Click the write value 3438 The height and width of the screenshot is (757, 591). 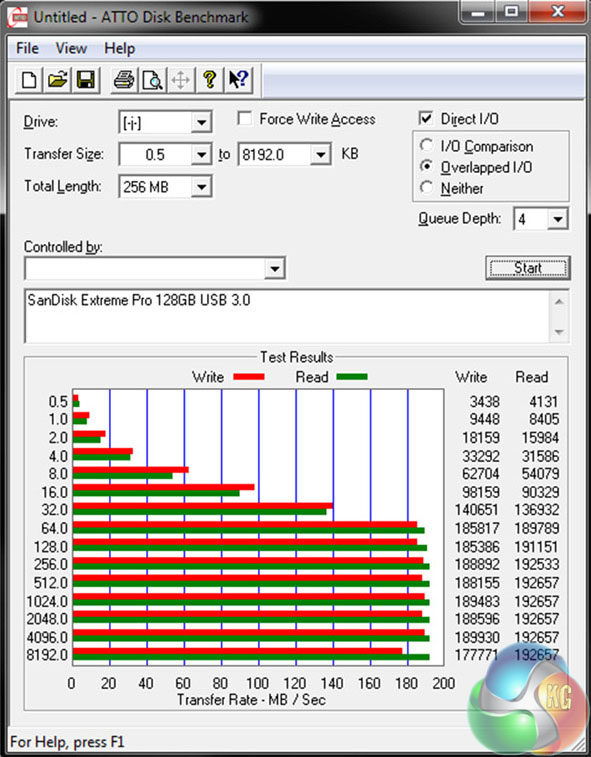(x=484, y=402)
